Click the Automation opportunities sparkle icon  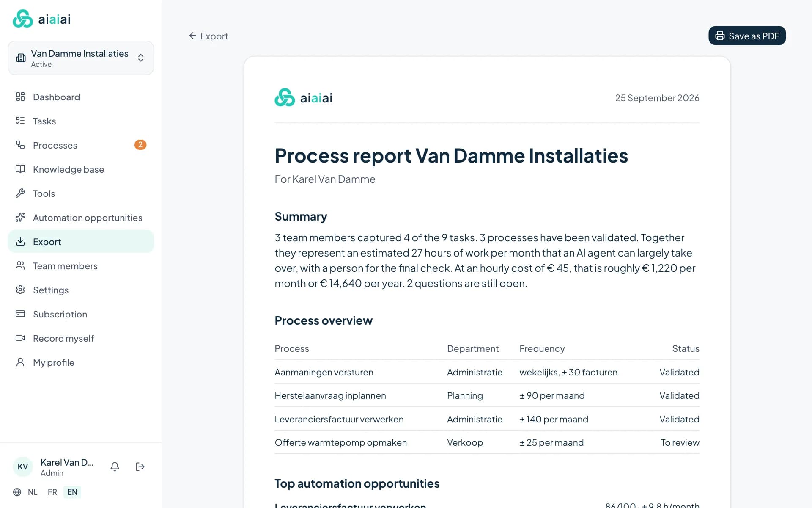pos(20,218)
